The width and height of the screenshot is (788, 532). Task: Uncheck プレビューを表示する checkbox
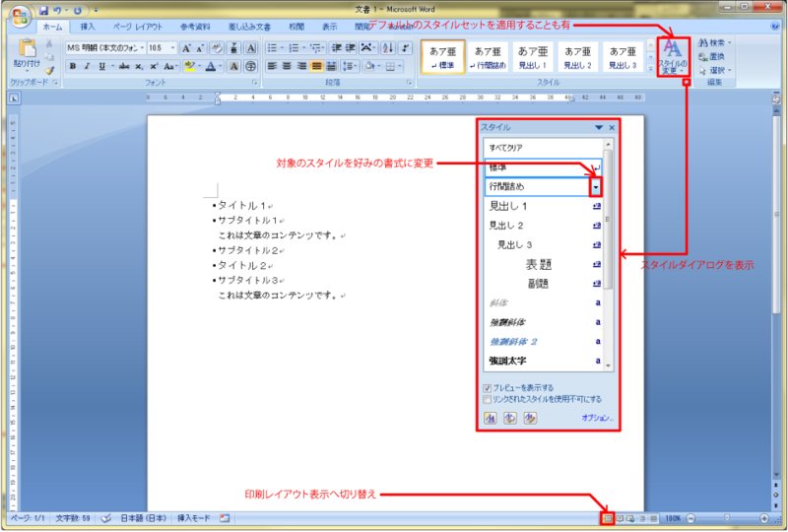tap(487, 388)
